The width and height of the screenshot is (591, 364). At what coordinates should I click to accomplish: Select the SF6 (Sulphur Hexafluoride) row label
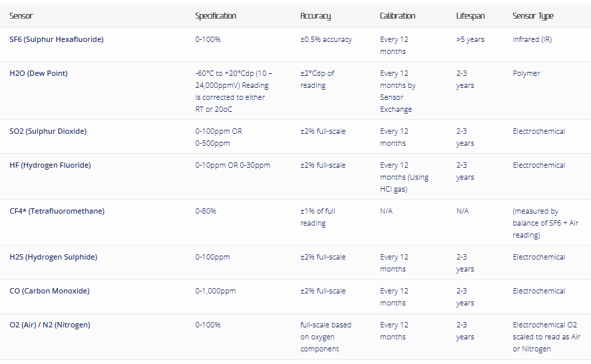click(x=57, y=39)
